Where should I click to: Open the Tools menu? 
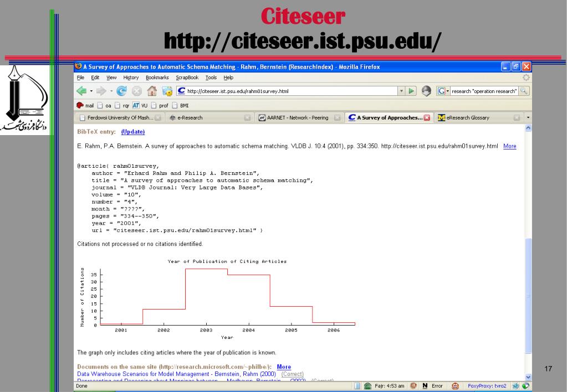(x=211, y=78)
